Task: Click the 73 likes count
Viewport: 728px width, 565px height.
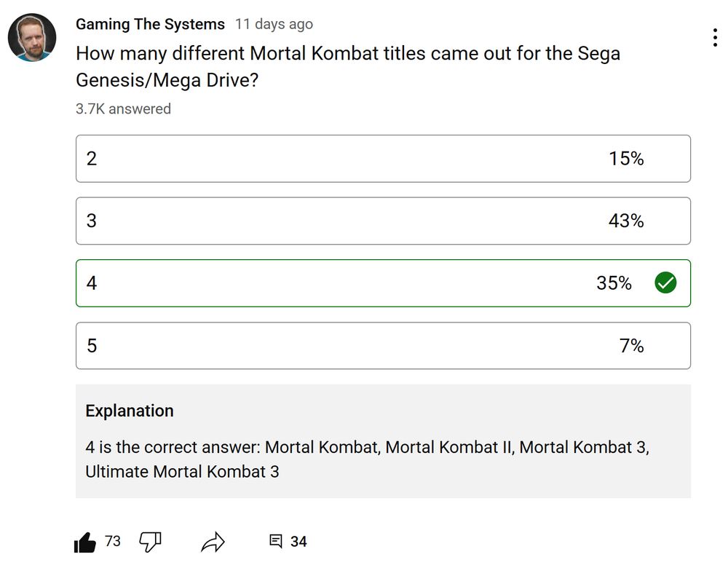Action: tap(113, 542)
